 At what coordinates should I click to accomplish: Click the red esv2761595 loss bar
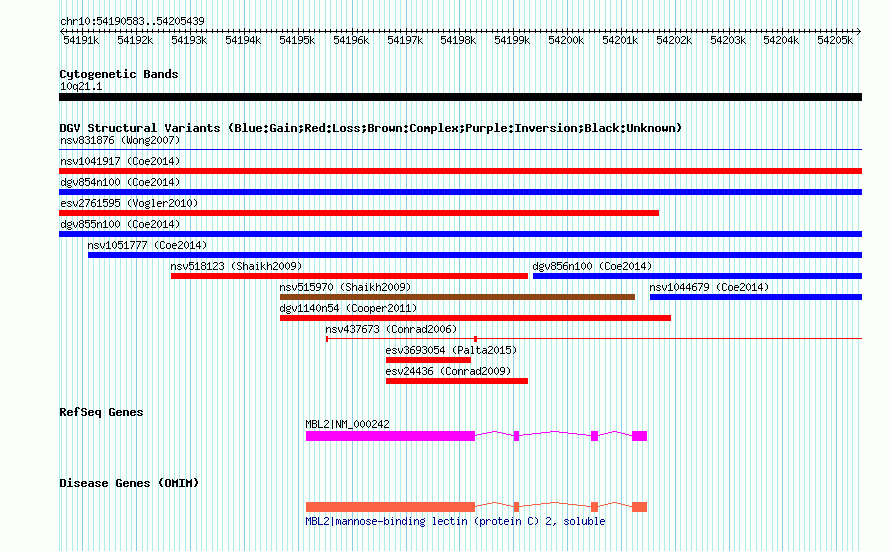359,213
